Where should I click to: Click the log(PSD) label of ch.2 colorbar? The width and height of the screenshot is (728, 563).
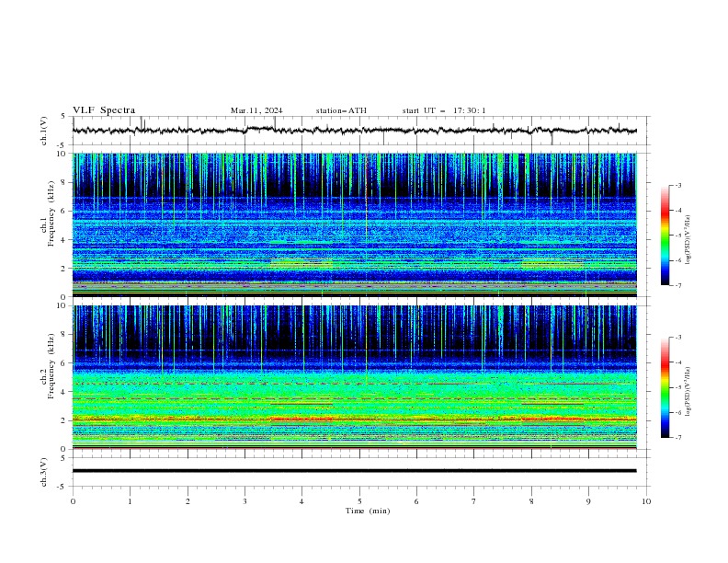[x=688, y=392]
